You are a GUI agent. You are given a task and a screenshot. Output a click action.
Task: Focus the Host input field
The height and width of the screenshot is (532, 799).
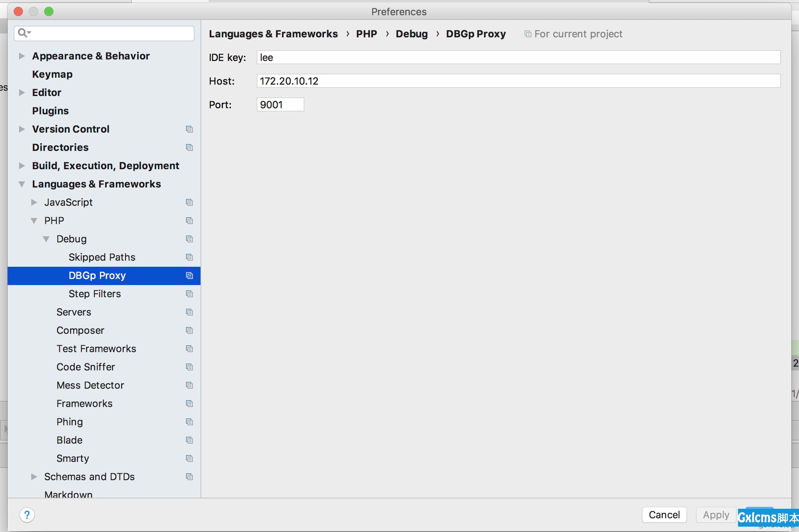point(518,81)
